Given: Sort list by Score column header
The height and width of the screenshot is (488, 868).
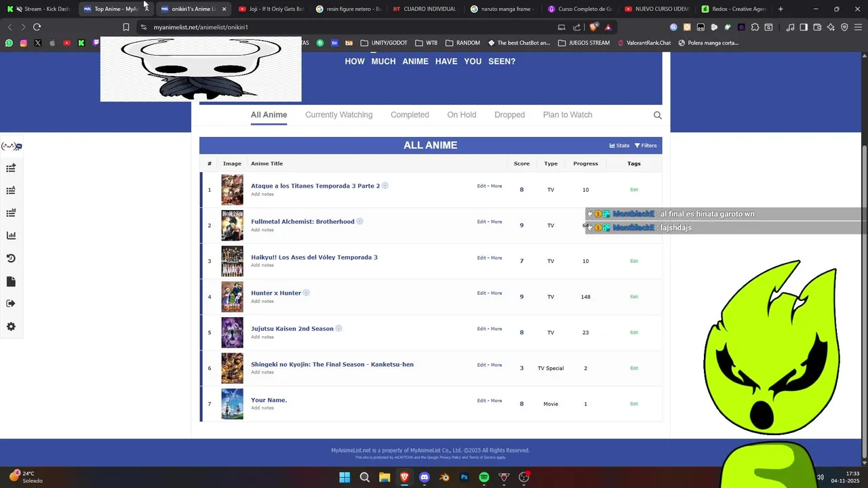Looking at the screenshot, I should click(521, 163).
